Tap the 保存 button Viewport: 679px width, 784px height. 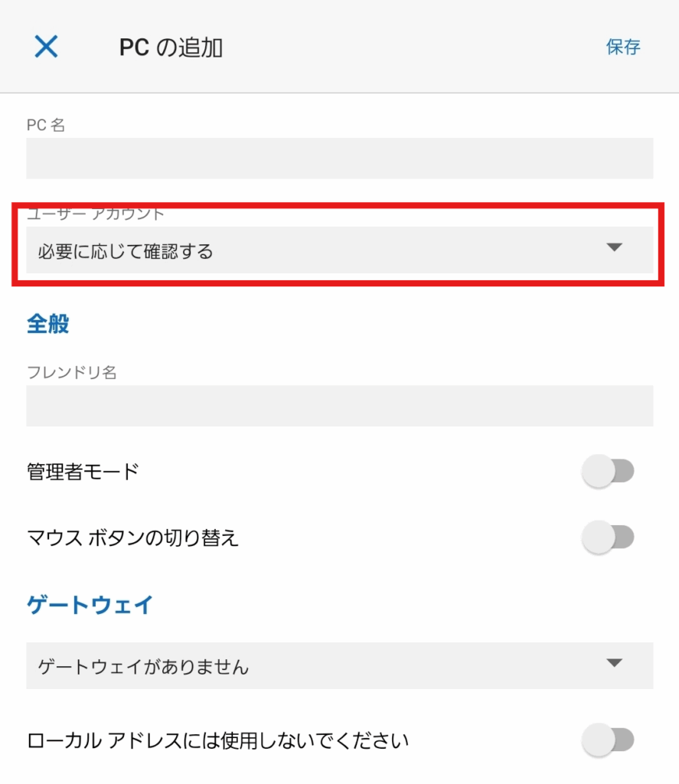(623, 47)
